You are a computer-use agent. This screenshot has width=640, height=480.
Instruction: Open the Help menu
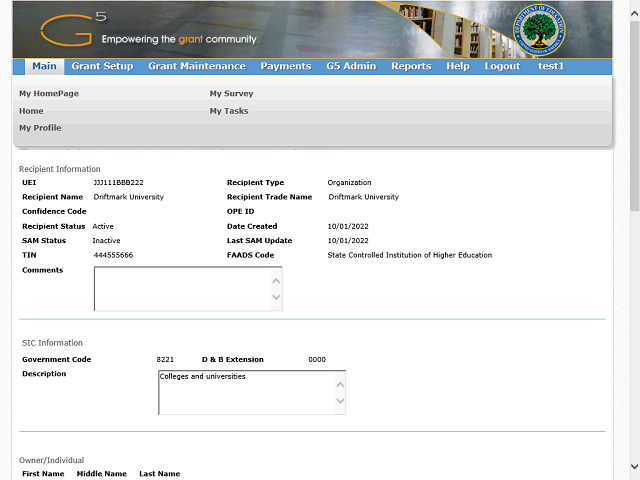[458, 67]
